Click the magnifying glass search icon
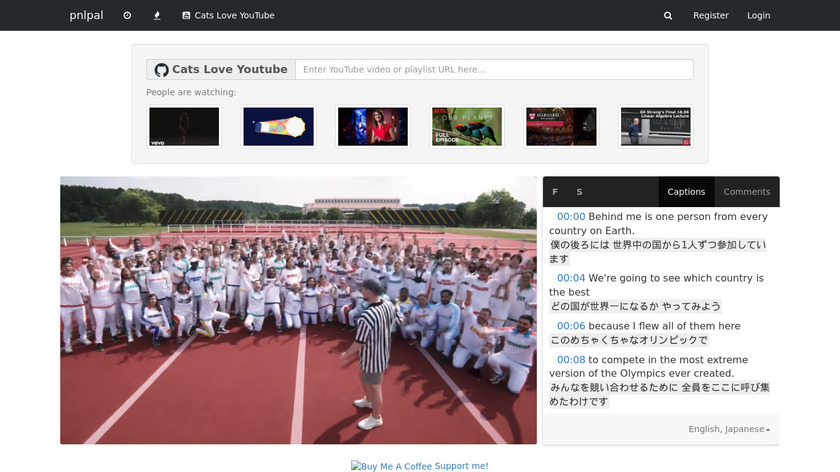The width and height of the screenshot is (840, 472). coord(668,16)
